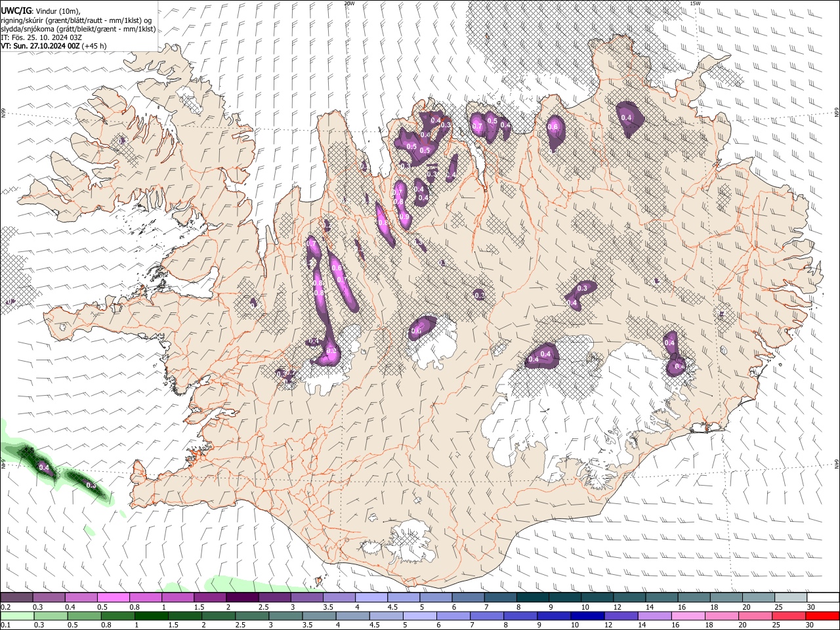
Task: Click the "66N" latitude label on the right edge
Action: point(837,113)
